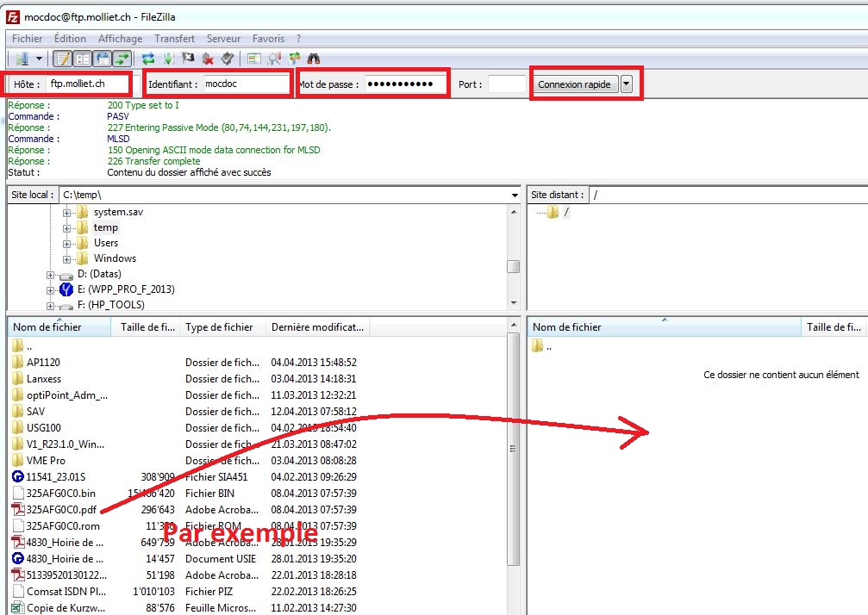The image size is (868, 615).
Task: Search files with the binoculars icon
Action: (x=314, y=59)
